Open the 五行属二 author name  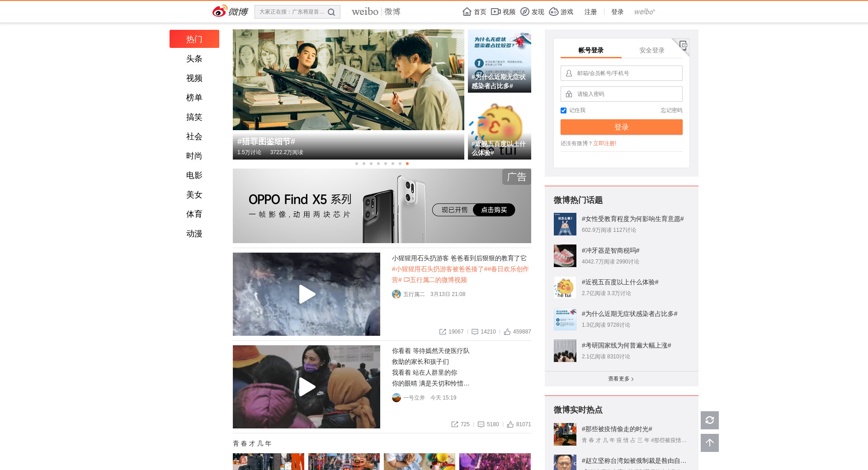pyautogui.click(x=414, y=294)
